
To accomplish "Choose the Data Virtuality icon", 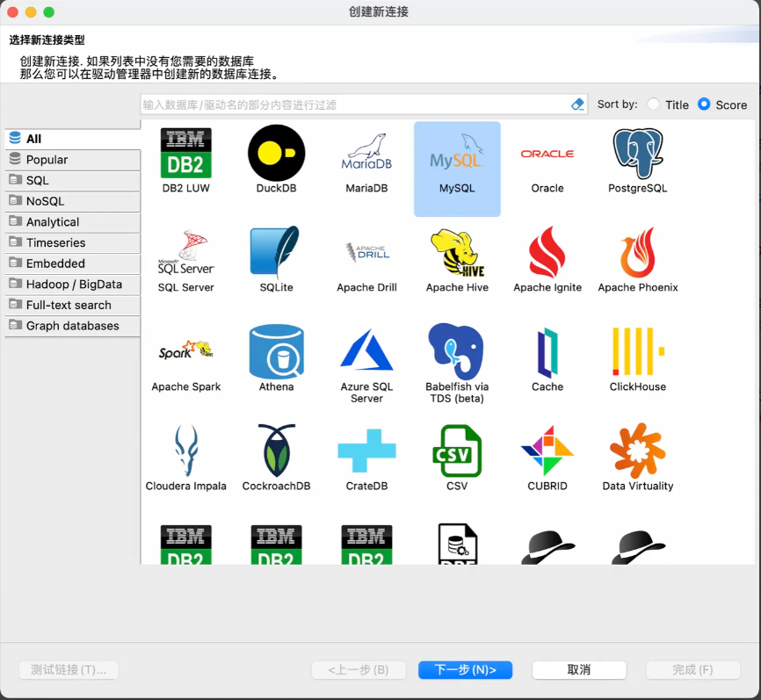I will [638, 451].
